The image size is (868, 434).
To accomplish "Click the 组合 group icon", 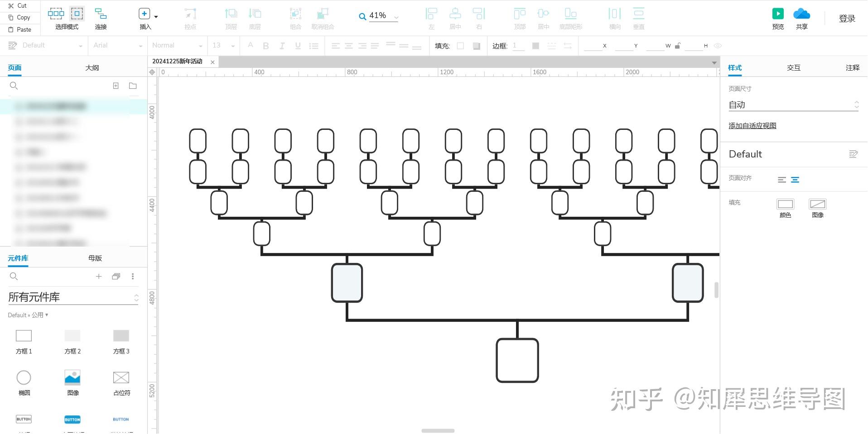I will tap(295, 14).
